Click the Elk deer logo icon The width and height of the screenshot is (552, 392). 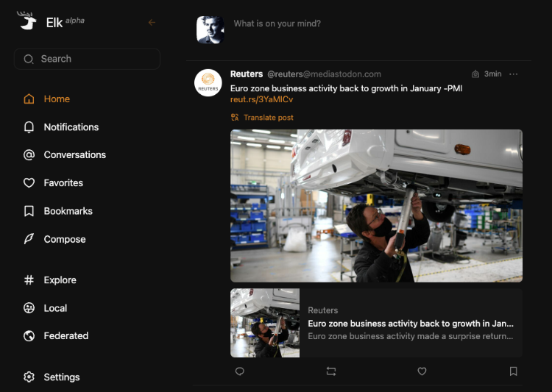click(x=27, y=21)
